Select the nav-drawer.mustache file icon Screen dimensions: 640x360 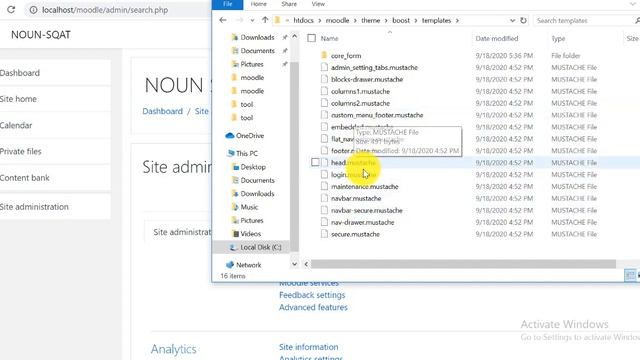[324, 222]
